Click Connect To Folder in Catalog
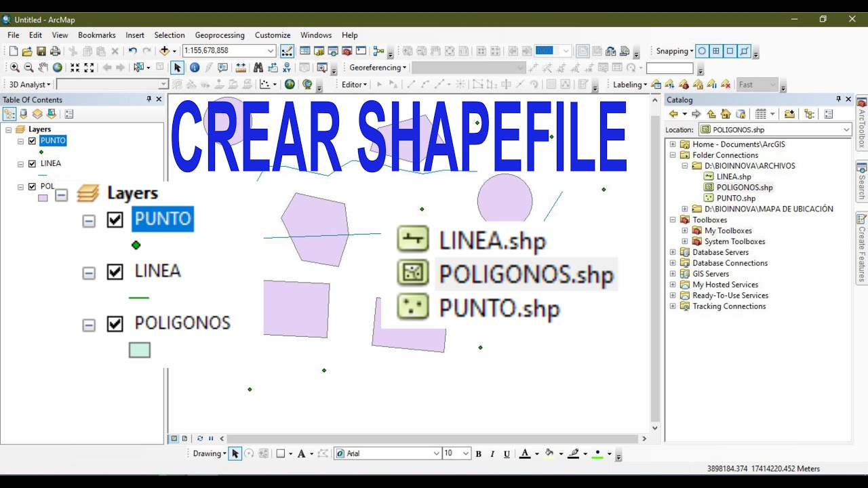 coord(789,114)
